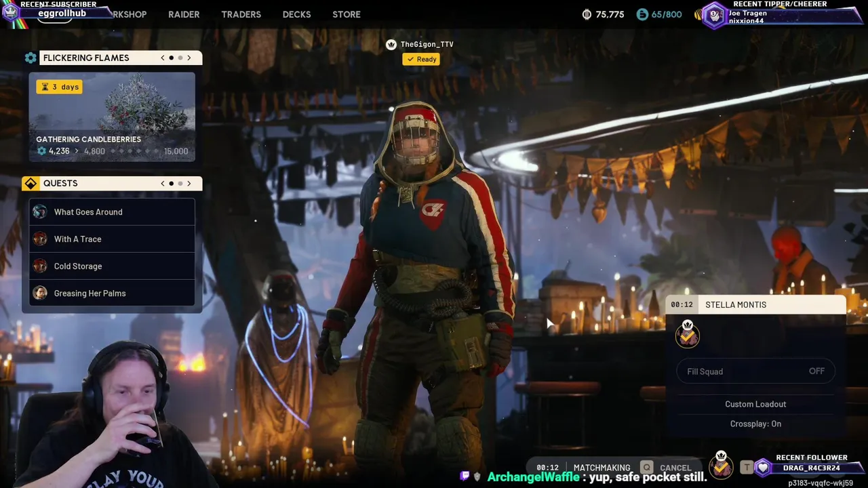This screenshot has height=488, width=868.
Task: Select second Flickering Flames page dot
Action: click(180, 58)
